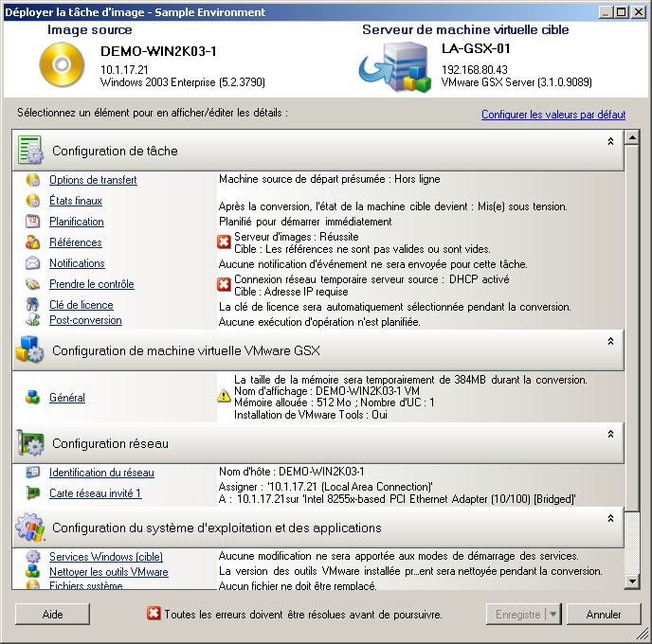Collapse the Configuration de tâche section
Image resolution: width=652 pixels, height=644 pixels.
click(610, 141)
